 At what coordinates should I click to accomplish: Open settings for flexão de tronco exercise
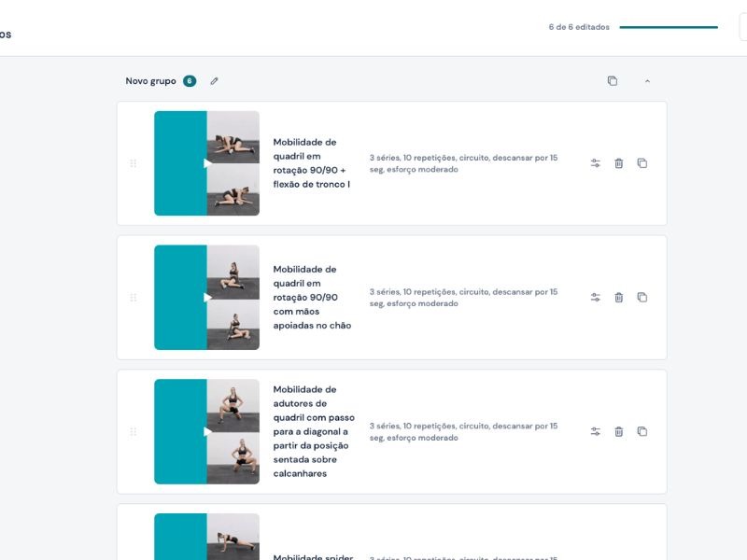pos(596,163)
